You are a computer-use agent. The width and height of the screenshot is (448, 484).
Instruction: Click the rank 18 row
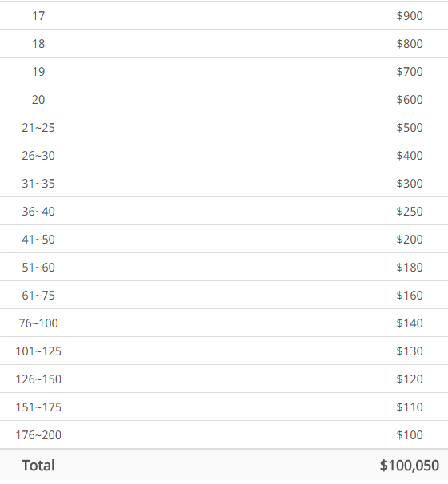[x=224, y=43]
